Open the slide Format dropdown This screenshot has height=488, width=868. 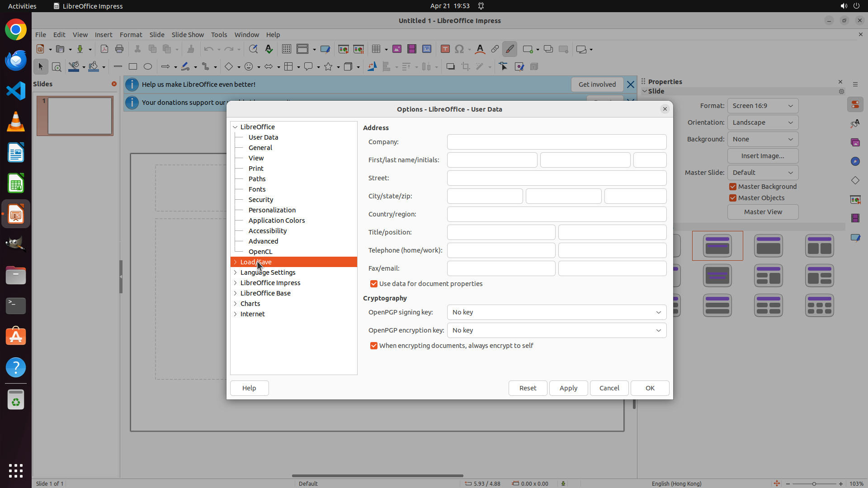pyautogui.click(x=763, y=106)
